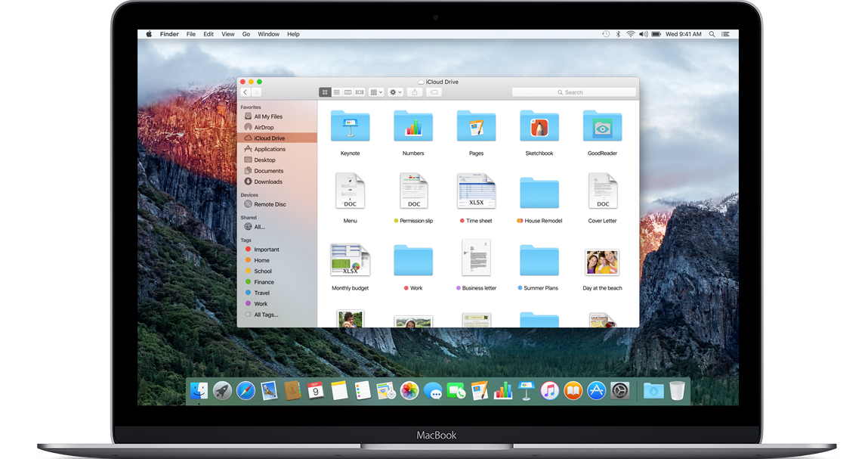Go forward in the Finder window
The image size is (868, 459).
[256, 92]
